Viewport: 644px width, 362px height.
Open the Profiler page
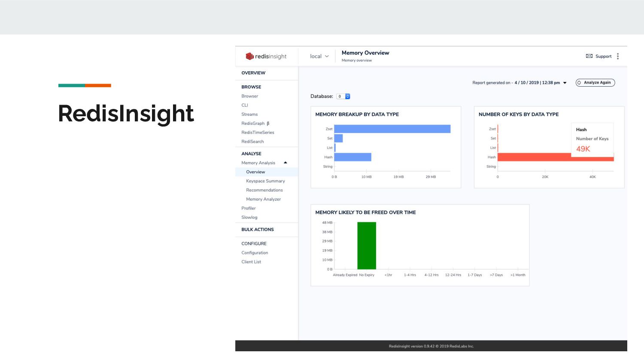pos(248,208)
